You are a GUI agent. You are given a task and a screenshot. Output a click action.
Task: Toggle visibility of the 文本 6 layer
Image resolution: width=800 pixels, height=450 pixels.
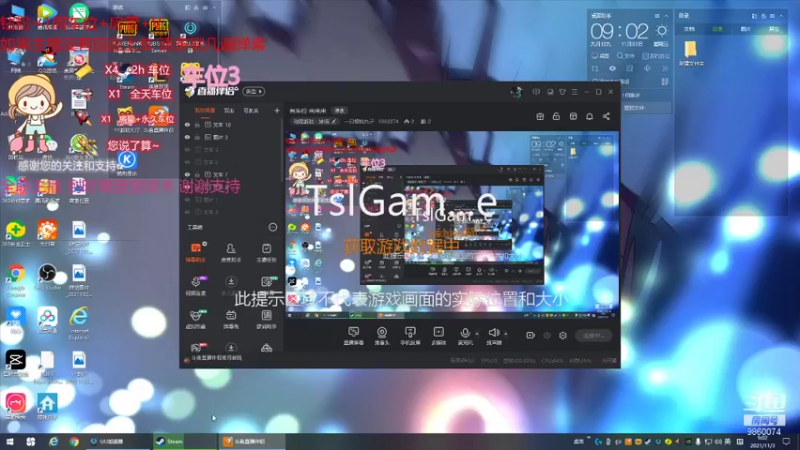tap(187, 162)
